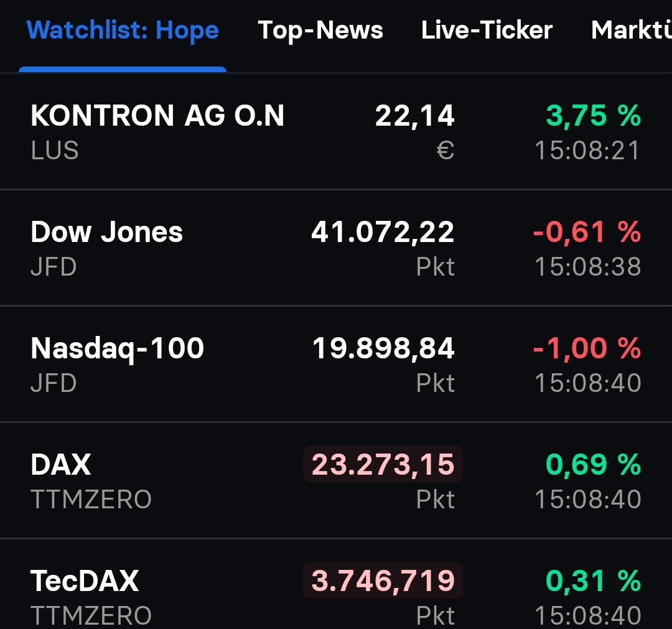Tap the highlighted TecDAX price 3.746,719
This screenshot has width=672, height=629.
[382, 580]
